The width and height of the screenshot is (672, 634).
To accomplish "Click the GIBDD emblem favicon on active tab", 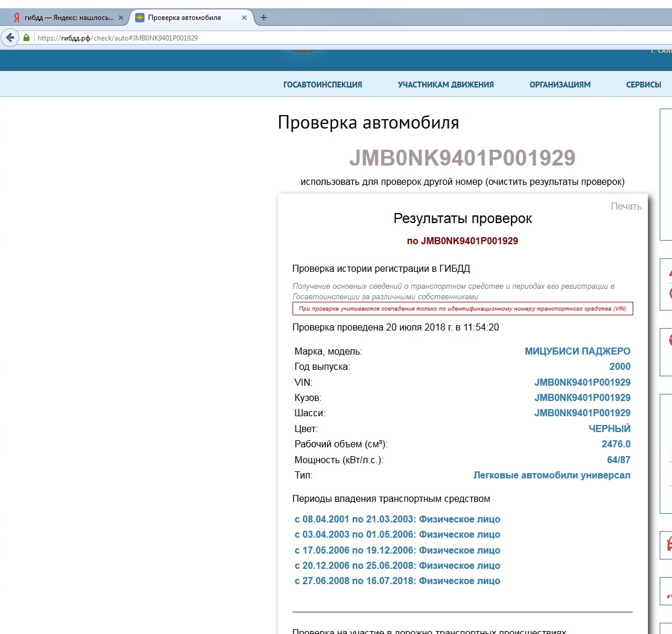I will pos(140,18).
